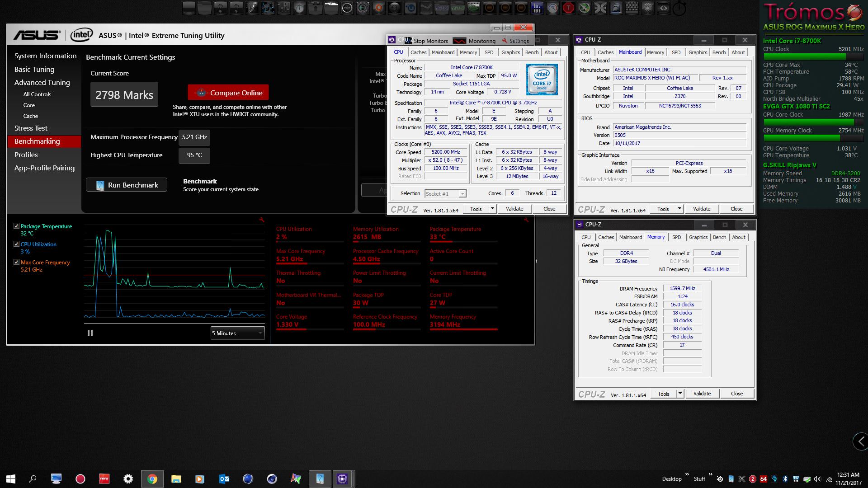
Task: Click Run Benchmark in XTU
Action: [x=127, y=185]
